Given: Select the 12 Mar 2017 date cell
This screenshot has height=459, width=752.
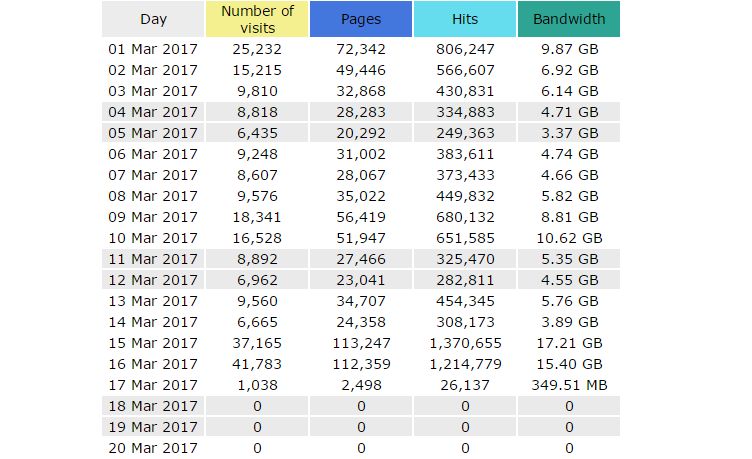Looking at the screenshot, I should (x=153, y=280).
